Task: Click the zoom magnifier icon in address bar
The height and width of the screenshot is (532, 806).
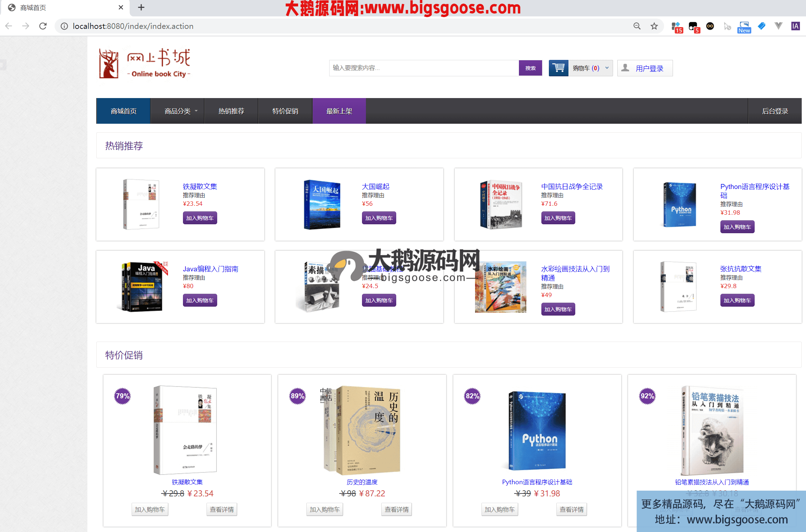Action: [x=637, y=26]
